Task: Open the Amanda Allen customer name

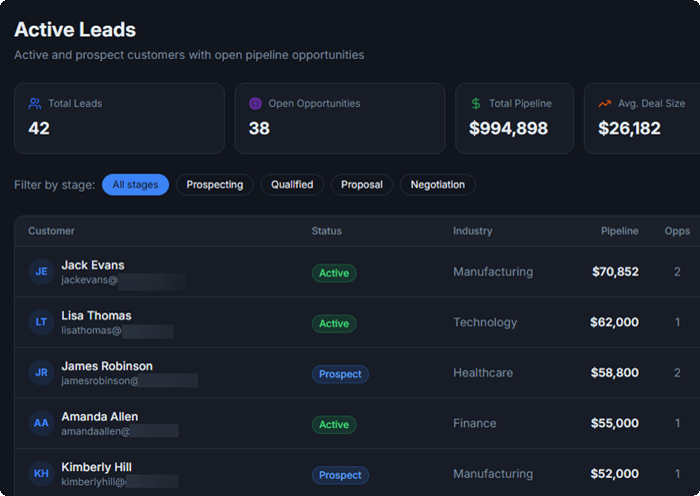Action: [100, 417]
